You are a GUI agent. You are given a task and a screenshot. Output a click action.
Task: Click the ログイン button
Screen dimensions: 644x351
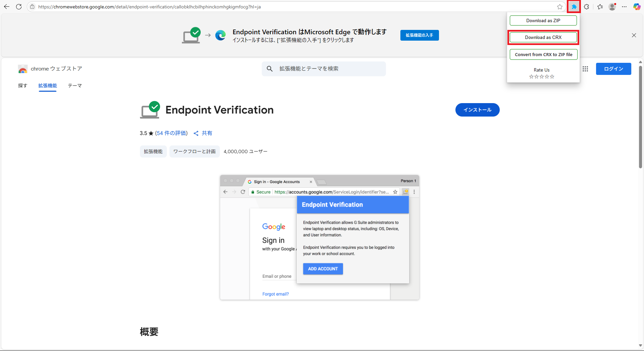[613, 69]
